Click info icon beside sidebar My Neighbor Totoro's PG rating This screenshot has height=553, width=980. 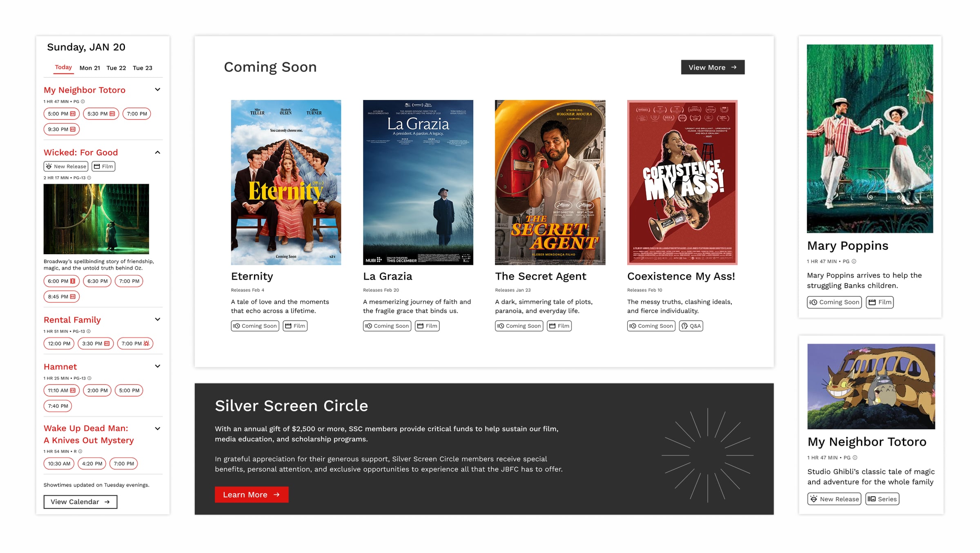[x=83, y=102]
